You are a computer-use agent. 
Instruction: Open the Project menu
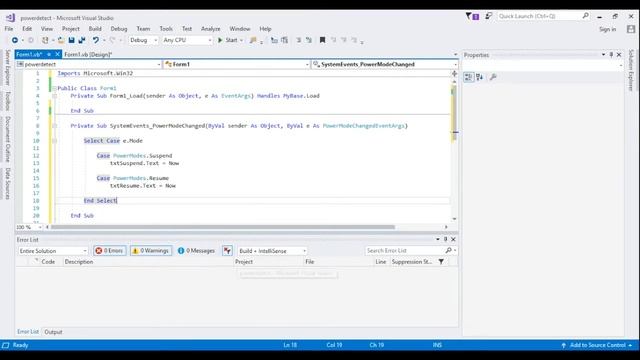(x=71, y=29)
